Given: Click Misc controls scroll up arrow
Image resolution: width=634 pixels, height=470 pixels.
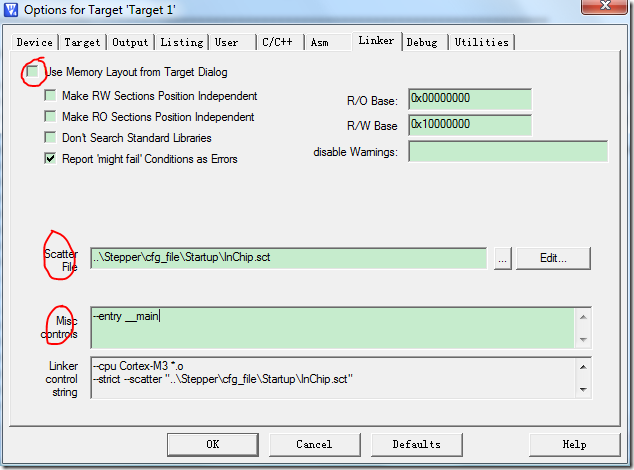Looking at the screenshot, I should pos(583,317).
